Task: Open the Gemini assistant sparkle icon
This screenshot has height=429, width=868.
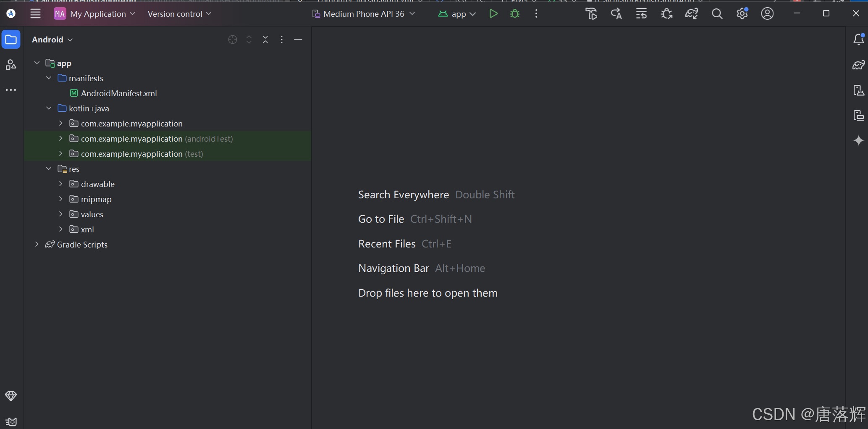Action: tap(859, 141)
